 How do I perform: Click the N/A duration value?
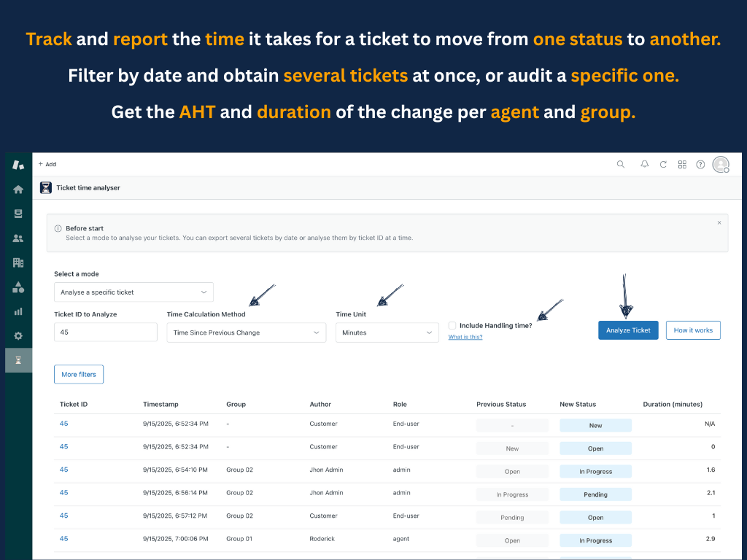click(x=709, y=424)
